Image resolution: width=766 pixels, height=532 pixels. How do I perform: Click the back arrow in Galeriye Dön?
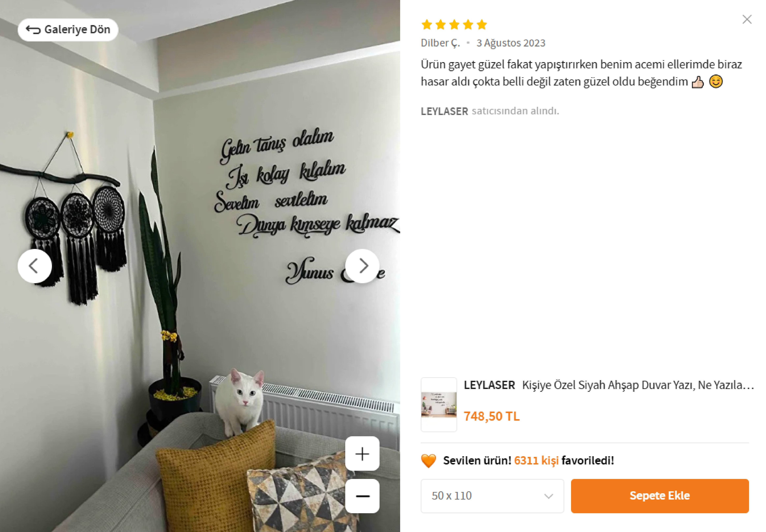coord(33,30)
